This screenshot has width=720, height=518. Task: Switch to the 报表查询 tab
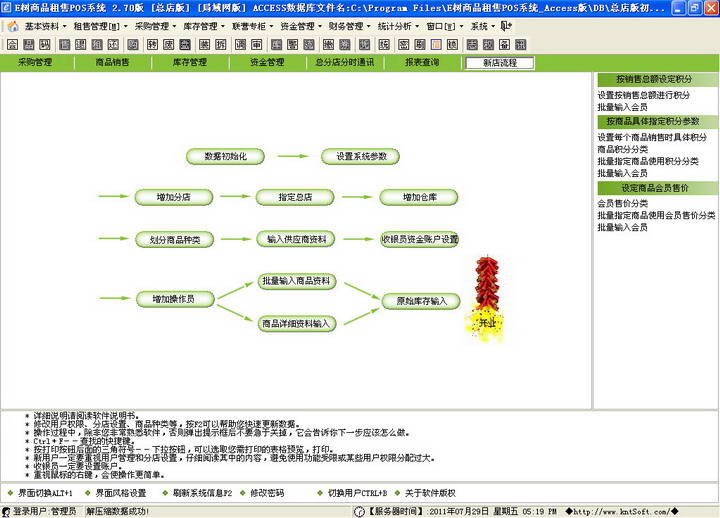(422, 62)
